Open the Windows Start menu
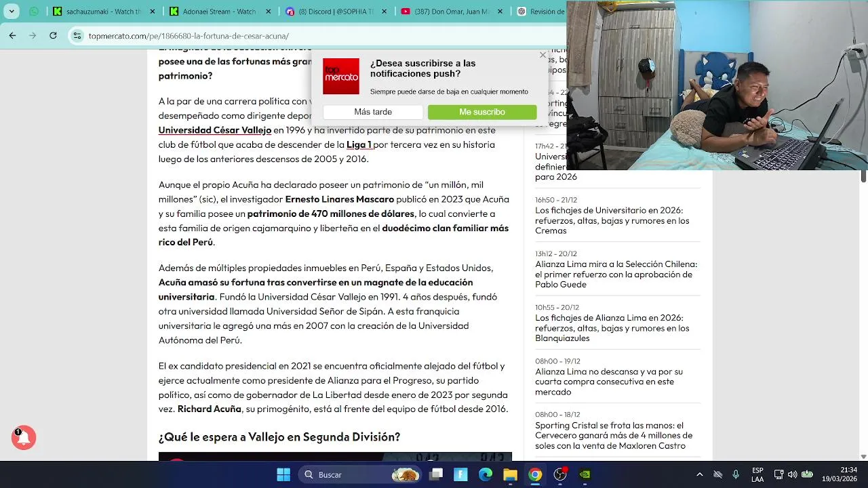This screenshot has height=488, width=868. pos(283,474)
